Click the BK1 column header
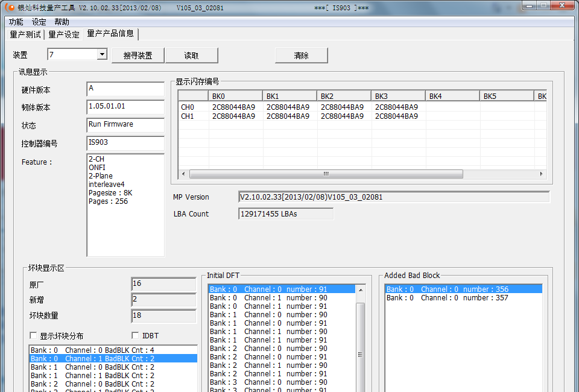579x392 pixels. point(289,96)
